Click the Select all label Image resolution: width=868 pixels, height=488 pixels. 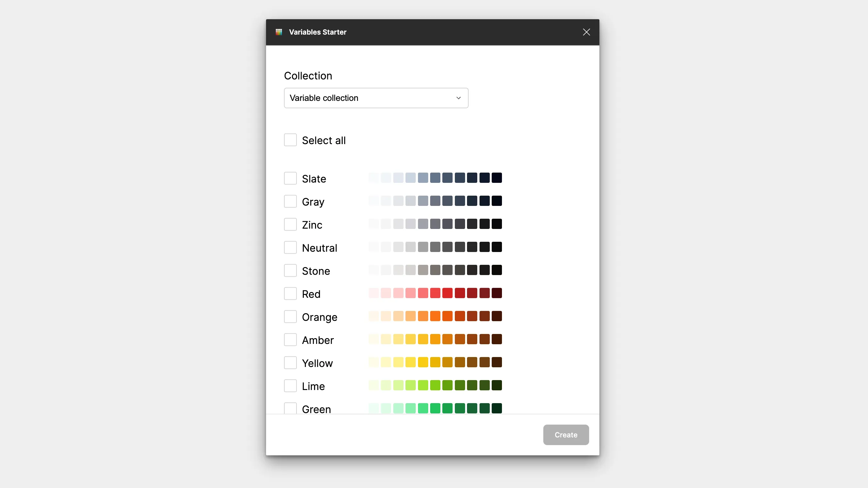coord(323,140)
